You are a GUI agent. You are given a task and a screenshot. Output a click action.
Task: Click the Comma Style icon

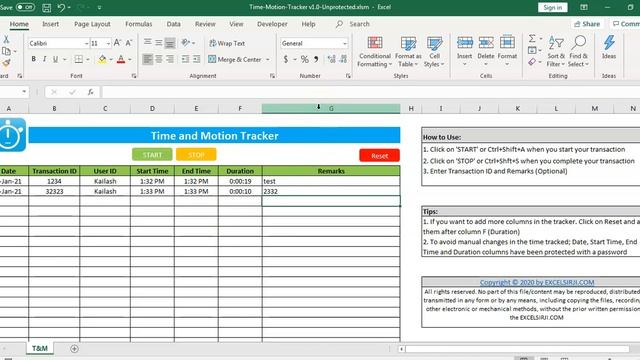click(x=316, y=60)
